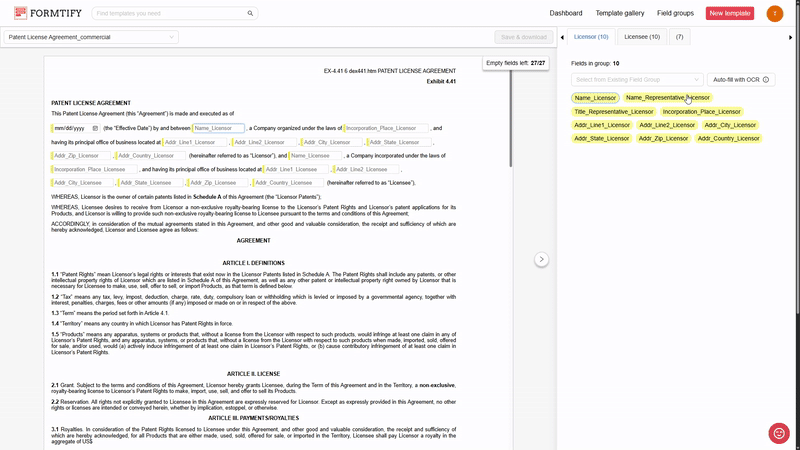Screen dimensions: 800x450
Task: Click Save & download button
Action: tap(523, 37)
